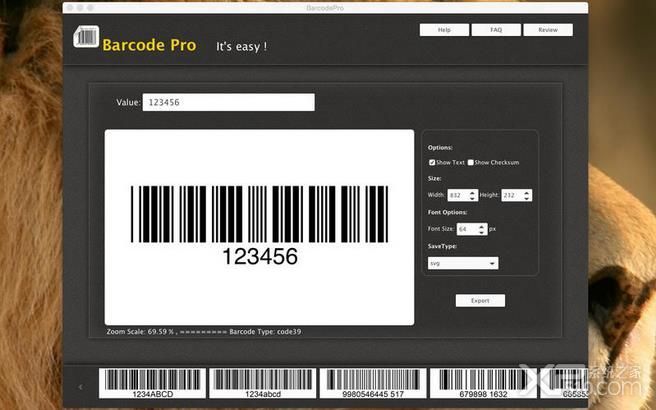
Task: Increase font size with stepper arrow
Action: tap(482, 227)
